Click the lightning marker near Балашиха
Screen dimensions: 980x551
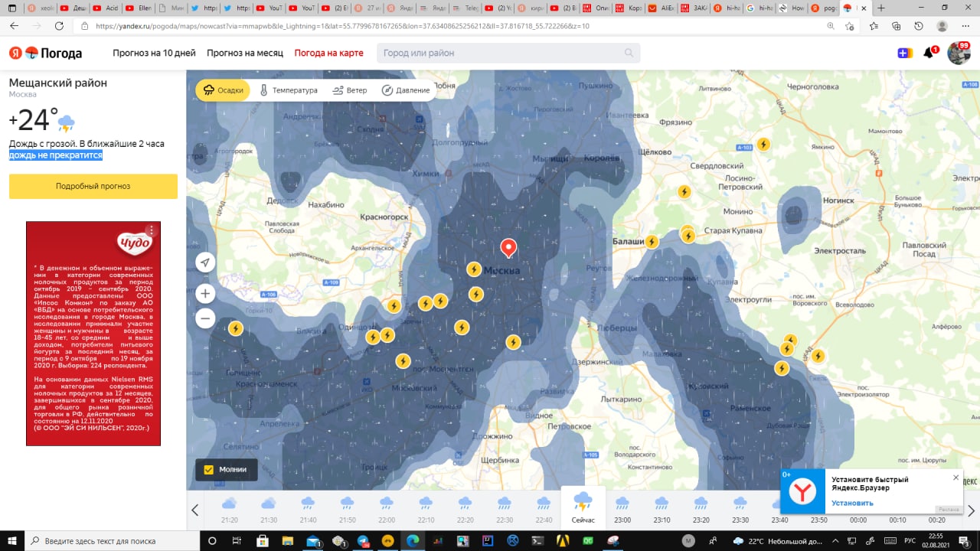pyautogui.click(x=652, y=242)
